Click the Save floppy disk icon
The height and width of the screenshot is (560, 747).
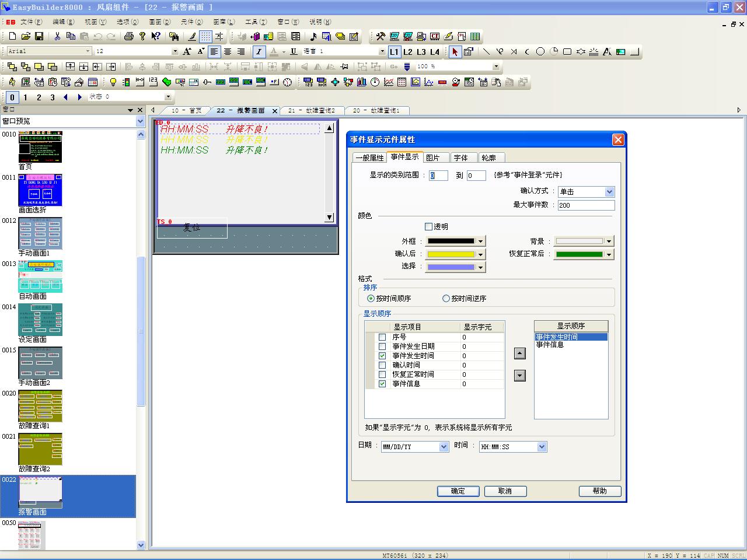click(x=39, y=36)
